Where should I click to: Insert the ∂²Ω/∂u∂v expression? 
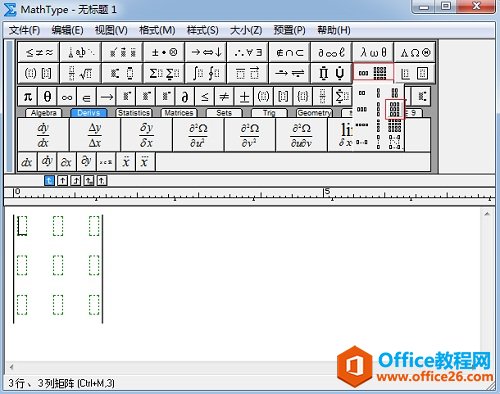click(x=301, y=135)
